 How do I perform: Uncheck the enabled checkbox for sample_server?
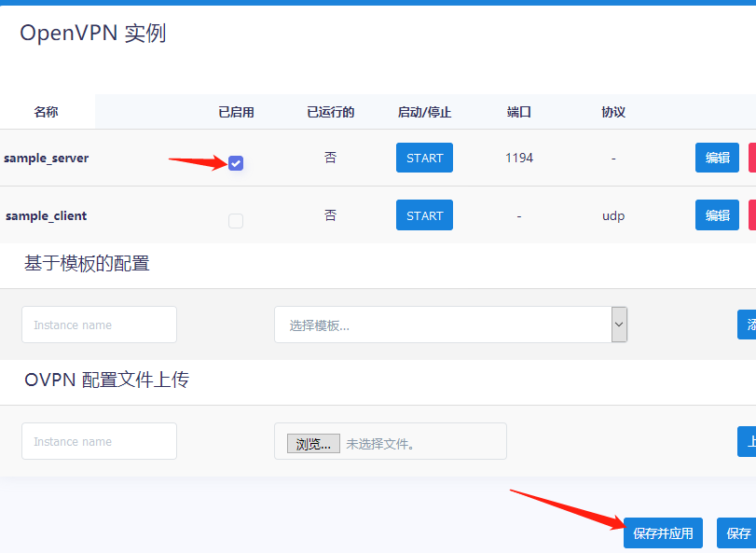coord(236,163)
